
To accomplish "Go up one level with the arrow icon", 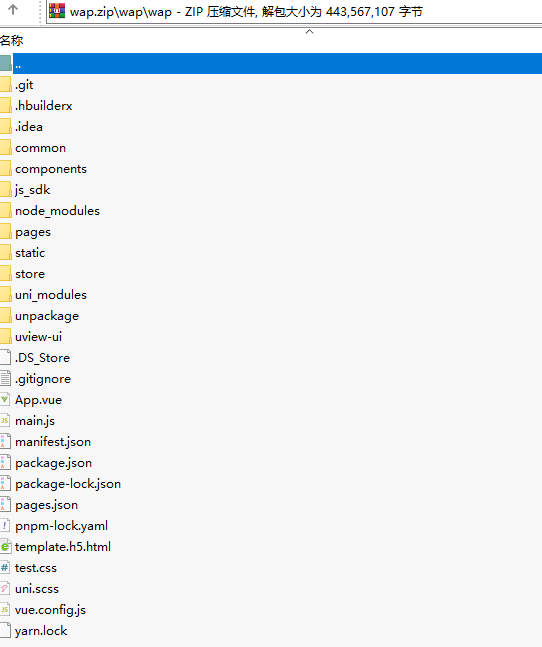I will 13,10.
